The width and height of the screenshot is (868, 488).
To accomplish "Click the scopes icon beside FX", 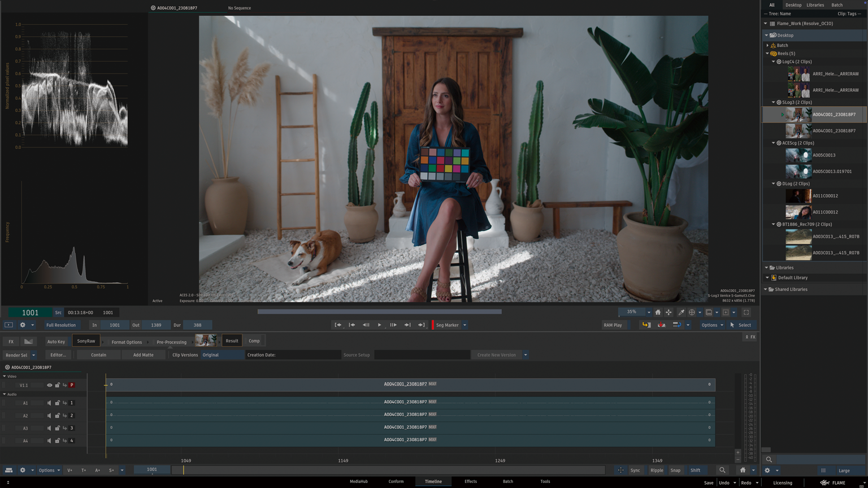I will click(x=28, y=341).
